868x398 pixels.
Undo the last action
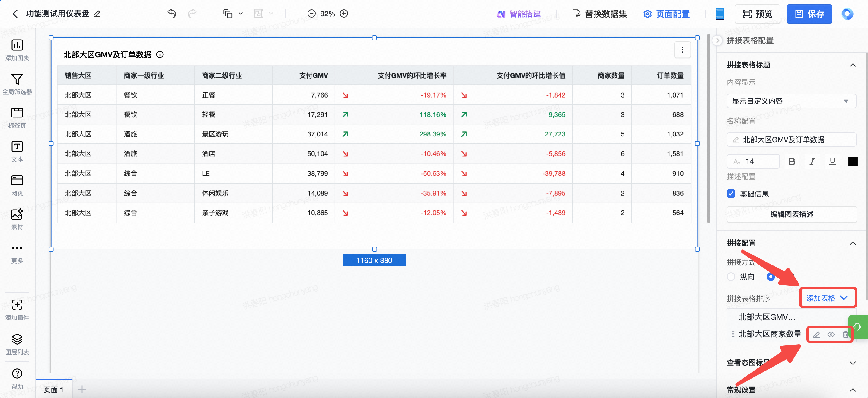click(x=171, y=14)
